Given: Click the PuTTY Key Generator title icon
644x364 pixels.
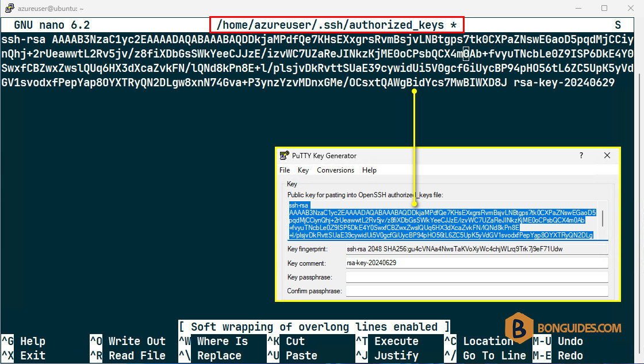Looking at the screenshot, I should 284,156.
